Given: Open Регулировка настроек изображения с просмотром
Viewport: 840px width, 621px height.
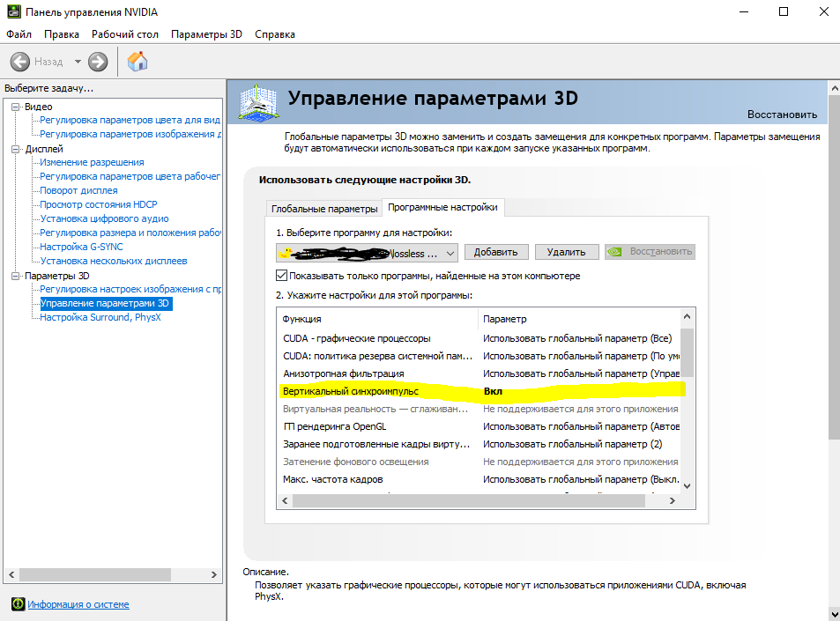Looking at the screenshot, I should (x=130, y=289).
